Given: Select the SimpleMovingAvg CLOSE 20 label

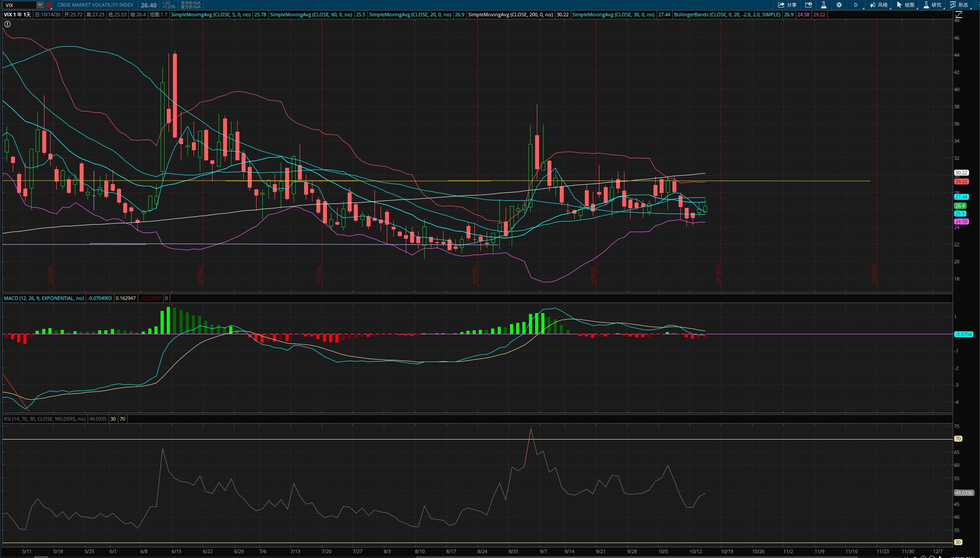Looking at the screenshot, I should click(x=410, y=15).
